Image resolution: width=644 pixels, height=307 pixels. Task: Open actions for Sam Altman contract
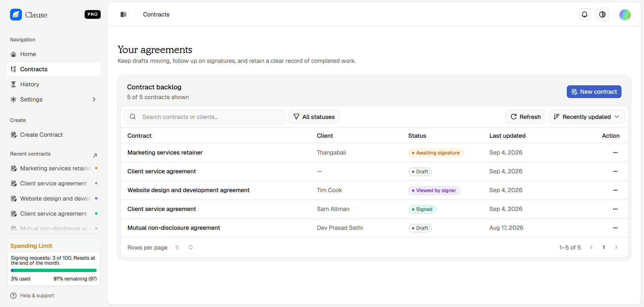tap(615, 209)
